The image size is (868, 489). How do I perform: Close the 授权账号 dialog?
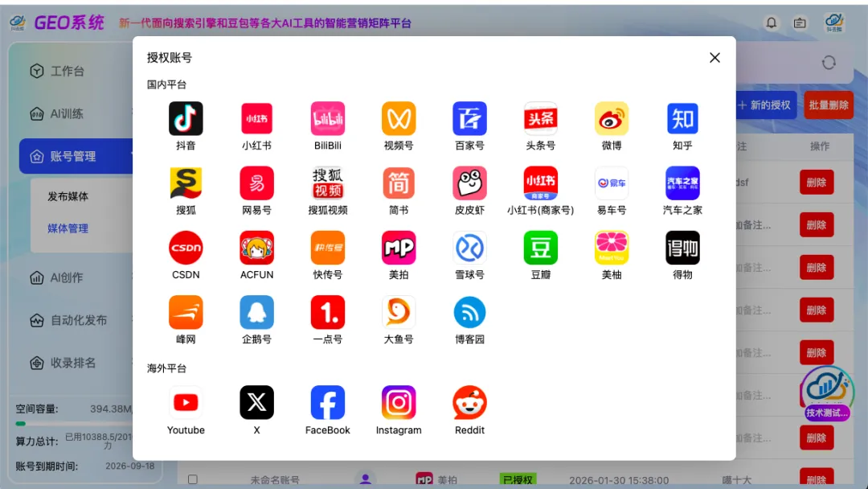714,58
